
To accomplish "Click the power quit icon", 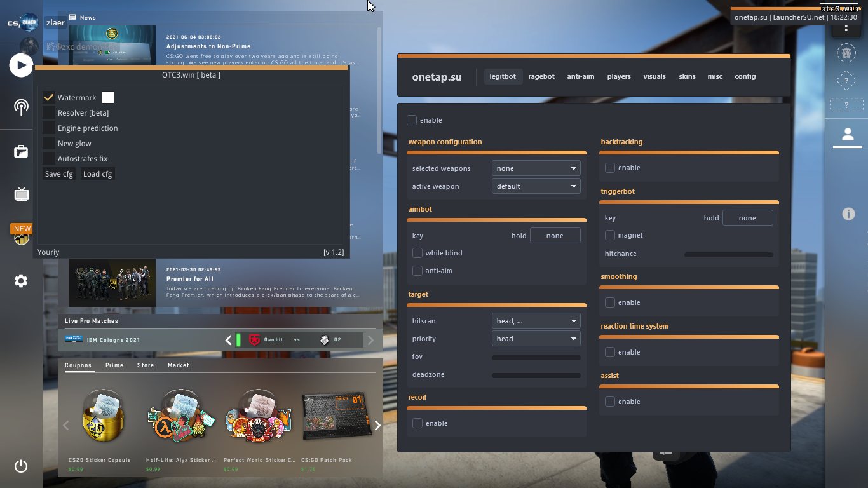I will tap(21, 466).
